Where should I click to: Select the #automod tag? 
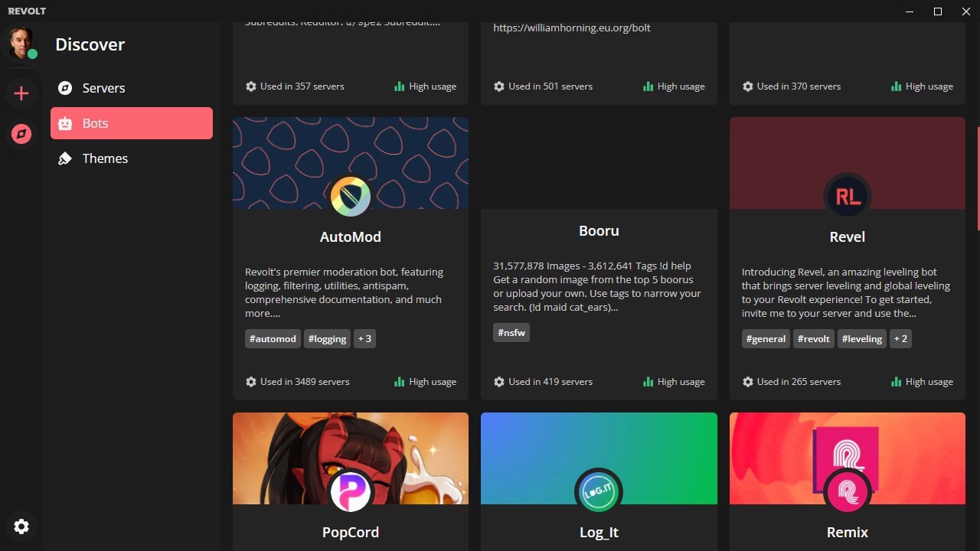coord(273,339)
